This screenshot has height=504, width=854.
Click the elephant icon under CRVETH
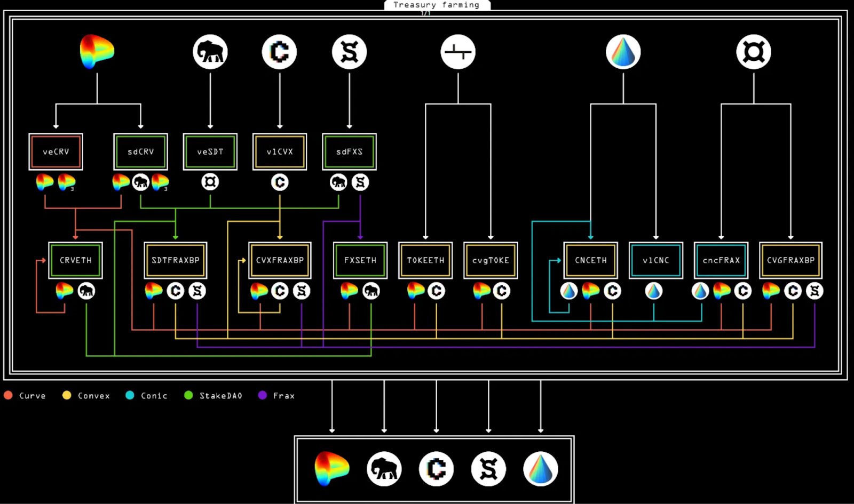click(86, 291)
